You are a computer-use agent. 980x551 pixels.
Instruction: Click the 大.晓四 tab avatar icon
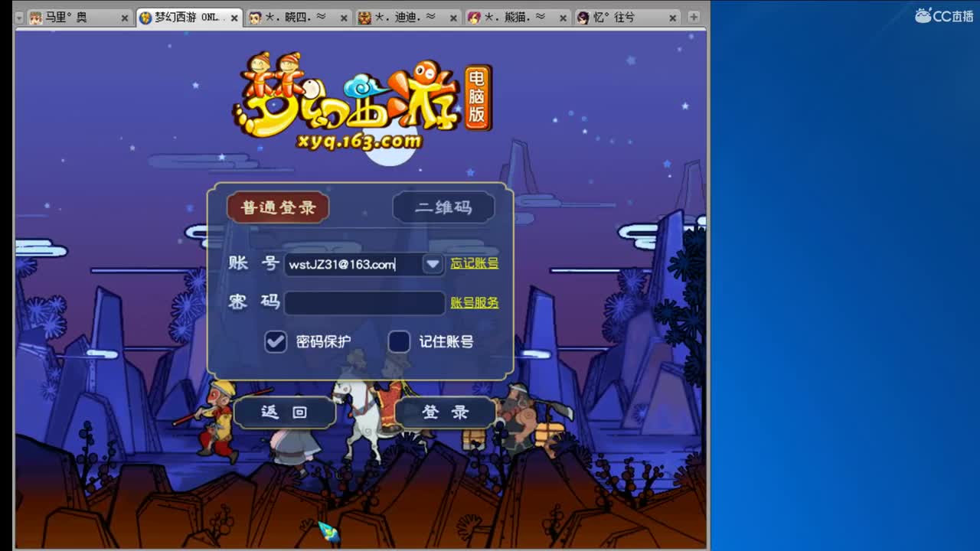pos(256,18)
